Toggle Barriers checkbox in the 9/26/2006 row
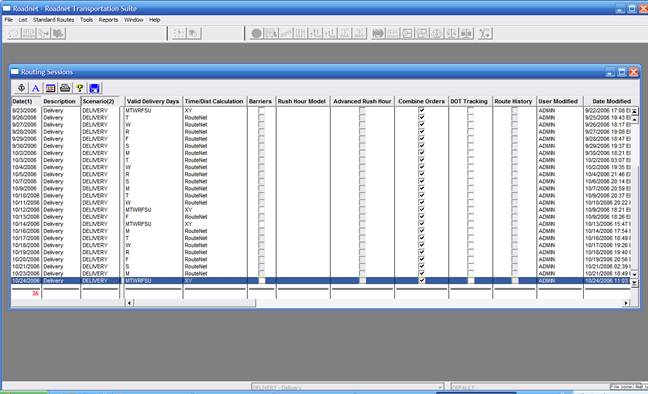This screenshot has height=394, width=648. [x=261, y=117]
